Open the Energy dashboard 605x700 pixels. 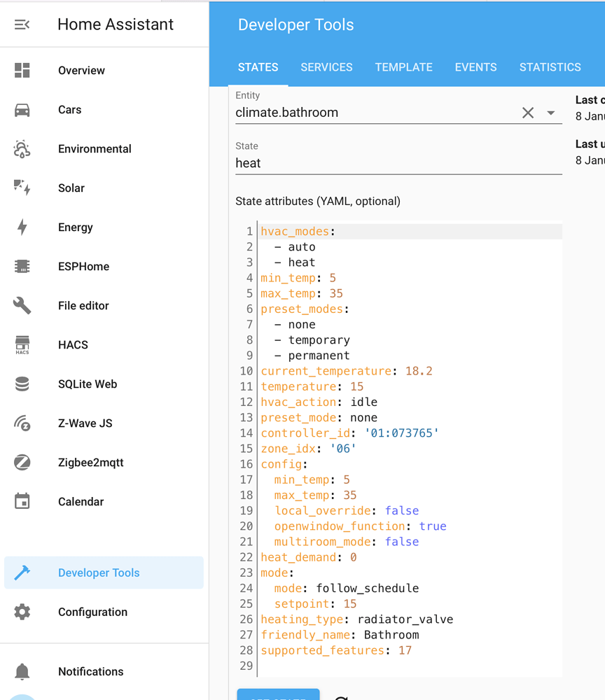click(75, 227)
